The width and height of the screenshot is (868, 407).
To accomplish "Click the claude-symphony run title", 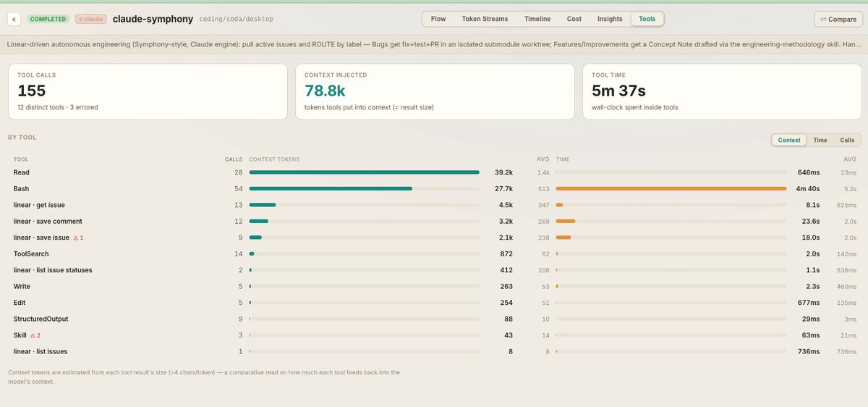I will click(x=153, y=18).
